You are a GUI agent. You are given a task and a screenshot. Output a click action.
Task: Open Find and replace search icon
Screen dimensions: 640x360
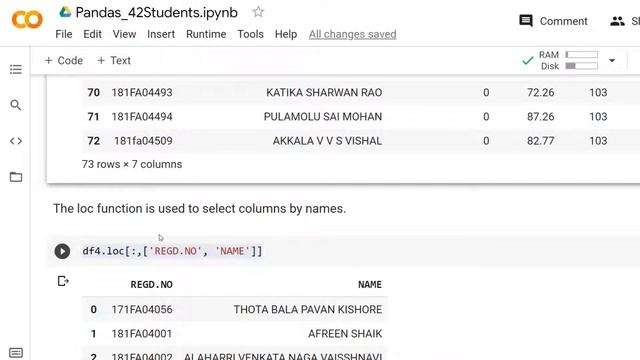tap(16, 105)
